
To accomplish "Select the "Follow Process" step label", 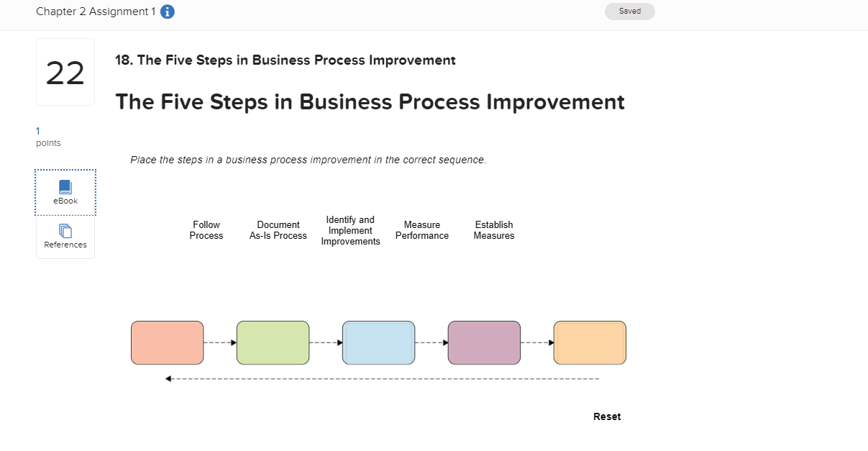I will [x=206, y=229].
